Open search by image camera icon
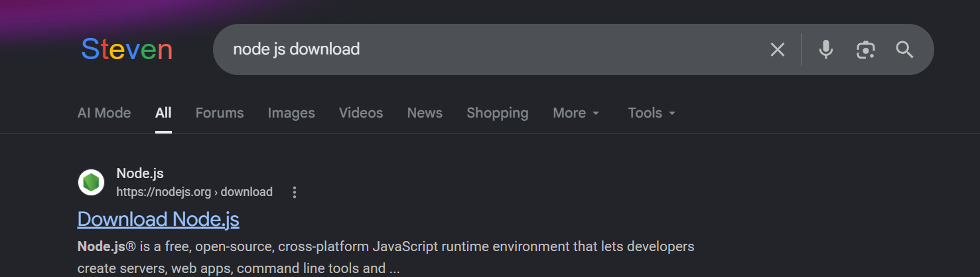Screen dimensions: 980x277 (x=865, y=49)
